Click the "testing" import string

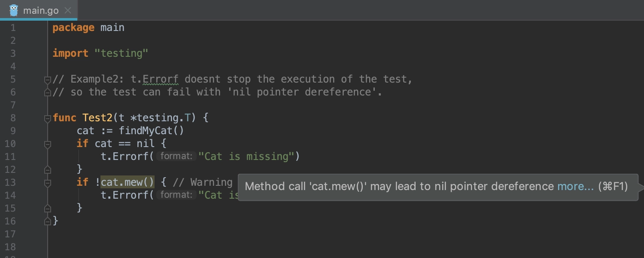coord(122,53)
